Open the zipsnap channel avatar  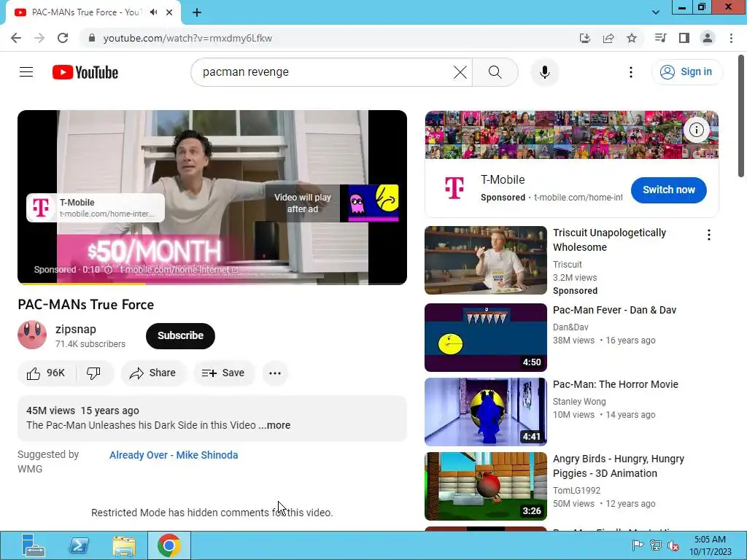coord(32,335)
